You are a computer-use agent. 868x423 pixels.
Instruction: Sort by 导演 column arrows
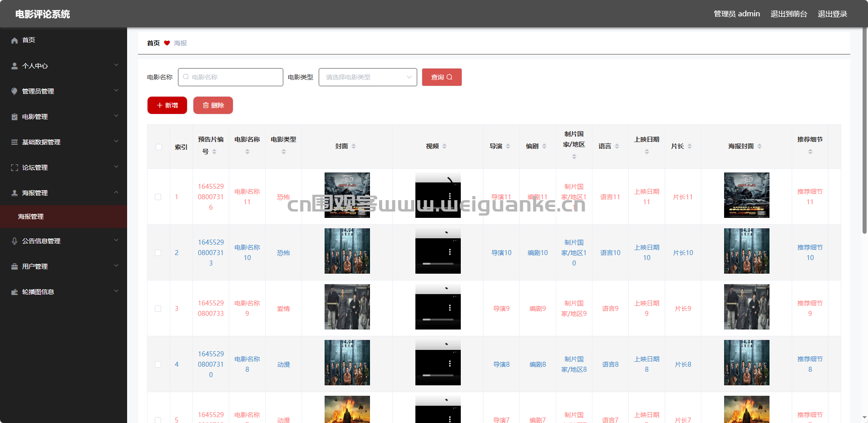pos(508,146)
